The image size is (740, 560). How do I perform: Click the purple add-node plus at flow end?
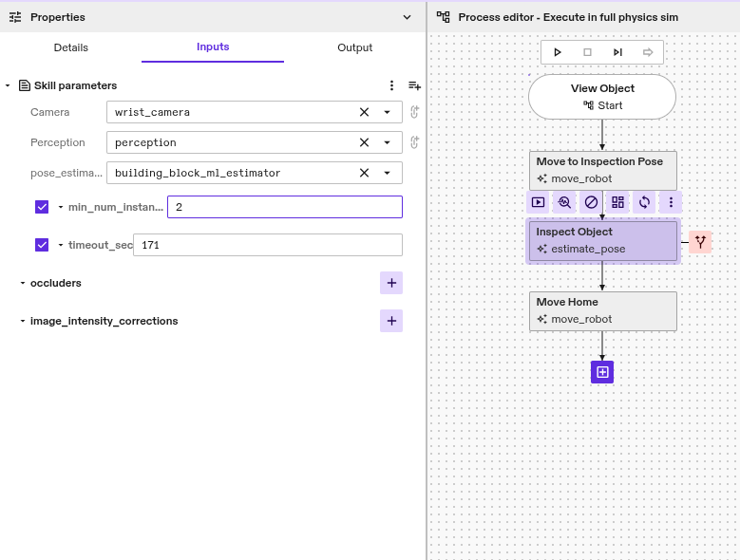click(x=602, y=371)
